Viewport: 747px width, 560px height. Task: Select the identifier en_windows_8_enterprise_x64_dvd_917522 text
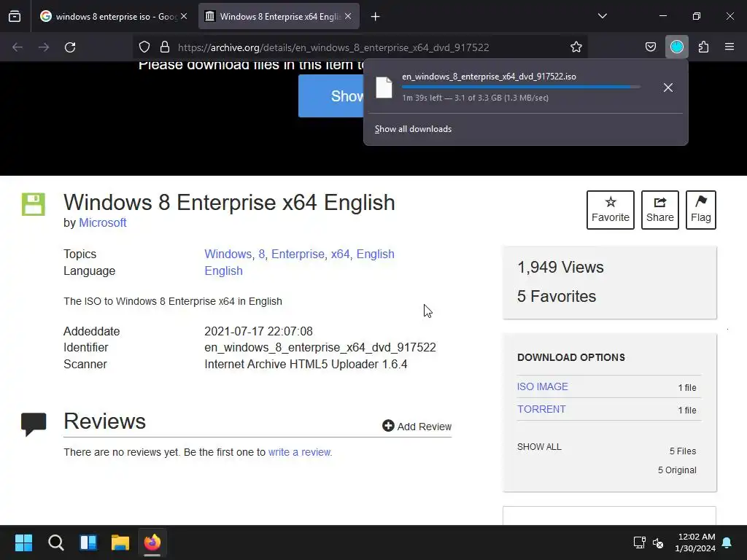[320, 348]
